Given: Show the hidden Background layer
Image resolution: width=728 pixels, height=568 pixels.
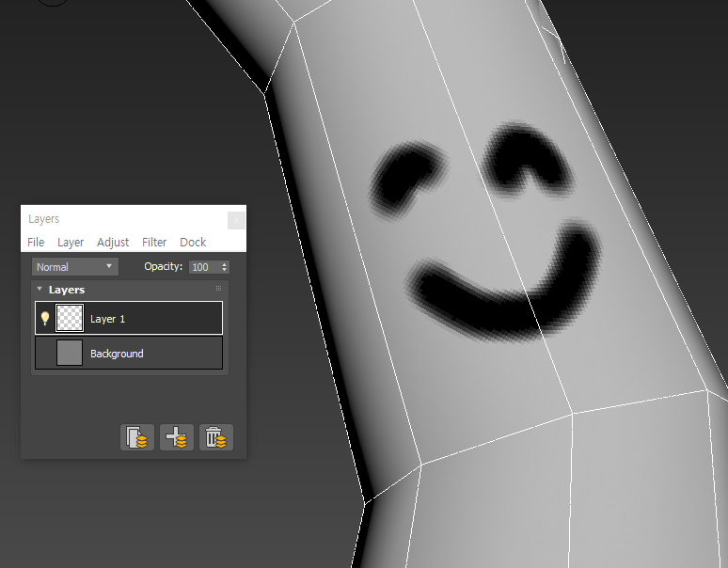Looking at the screenshot, I should pos(45,353).
